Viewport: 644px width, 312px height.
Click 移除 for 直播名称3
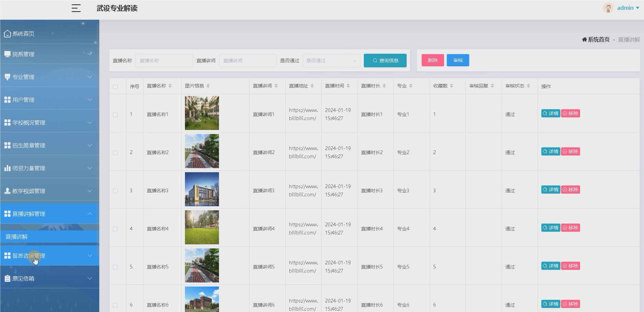(x=570, y=190)
